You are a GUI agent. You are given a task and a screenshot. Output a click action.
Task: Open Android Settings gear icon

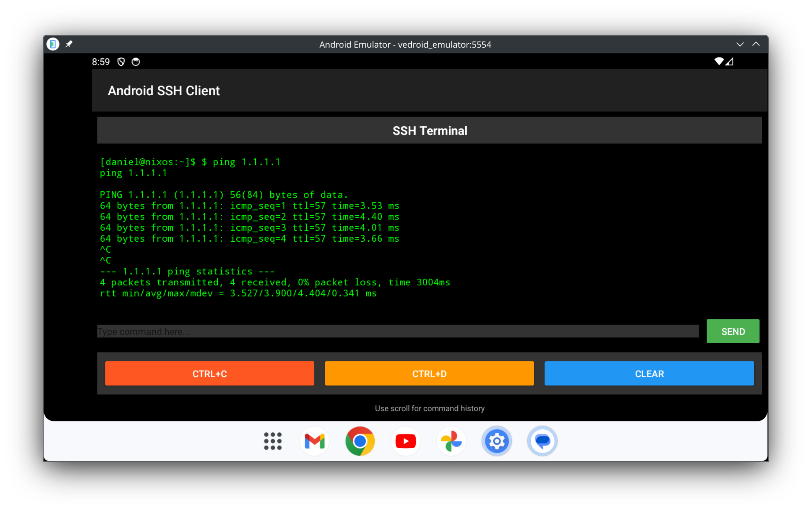497,441
